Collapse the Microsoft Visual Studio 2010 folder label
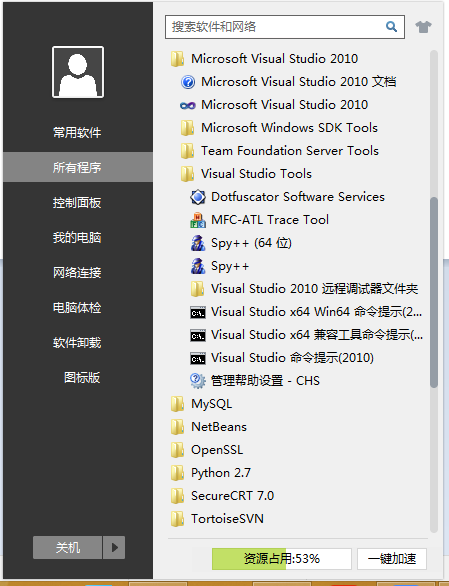This screenshot has width=449, height=586. tap(274, 59)
